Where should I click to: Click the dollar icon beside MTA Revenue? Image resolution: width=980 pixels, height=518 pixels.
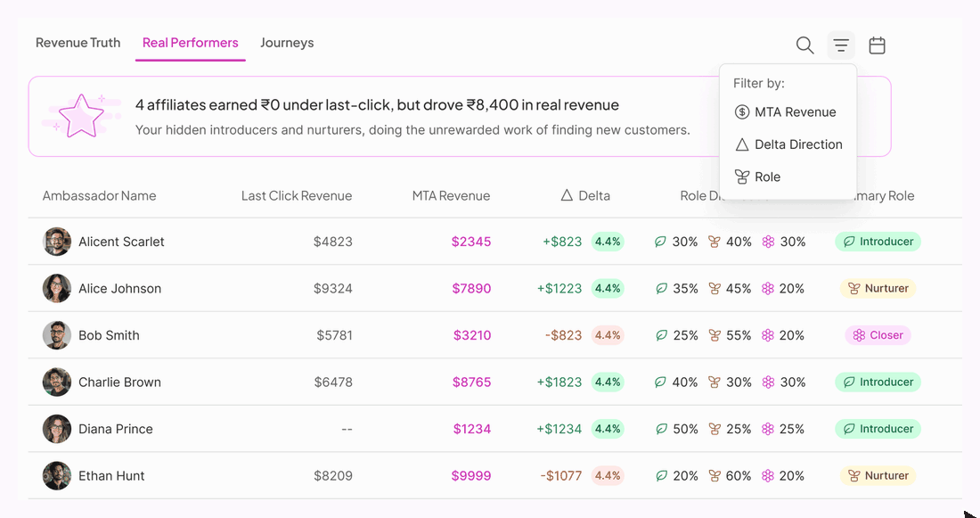[742, 112]
